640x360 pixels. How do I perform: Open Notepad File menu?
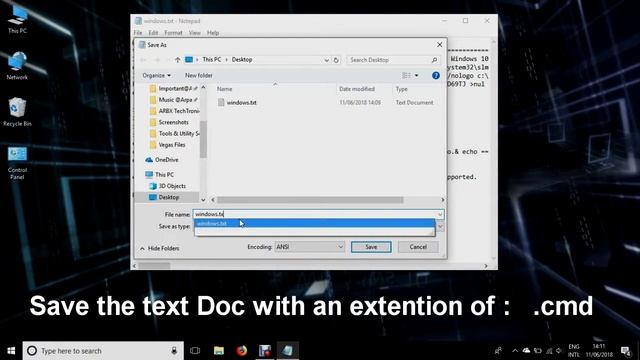pyautogui.click(x=138, y=33)
